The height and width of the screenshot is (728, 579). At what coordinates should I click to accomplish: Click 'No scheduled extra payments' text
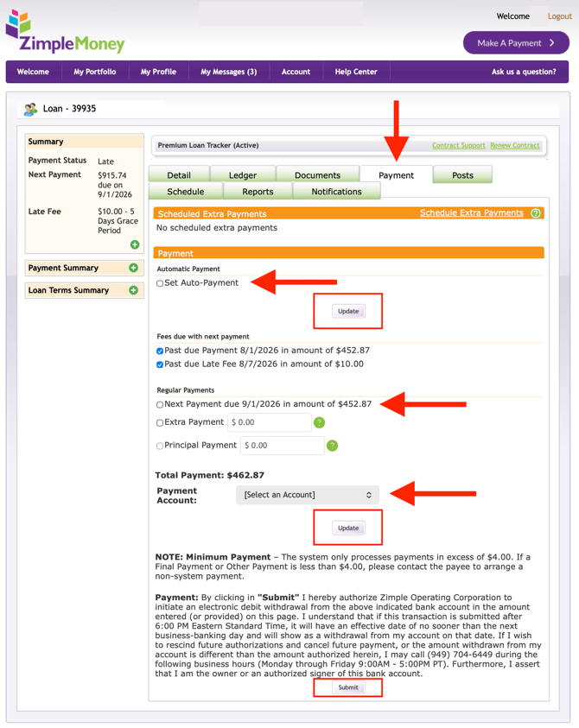click(217, 228)
